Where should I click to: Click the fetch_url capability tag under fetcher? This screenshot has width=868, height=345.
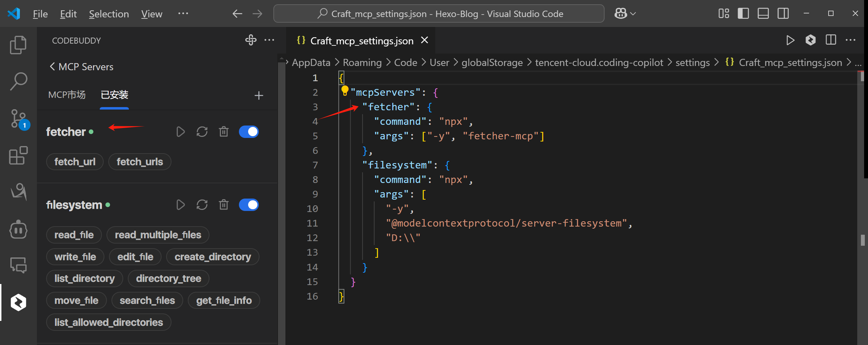pyautogui.click(x=75, y=162)
